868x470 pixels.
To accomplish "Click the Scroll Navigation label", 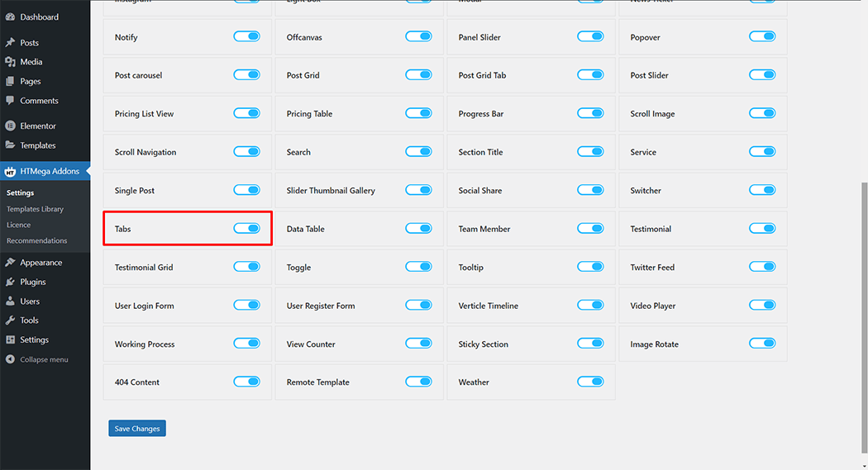I will 145,152.
